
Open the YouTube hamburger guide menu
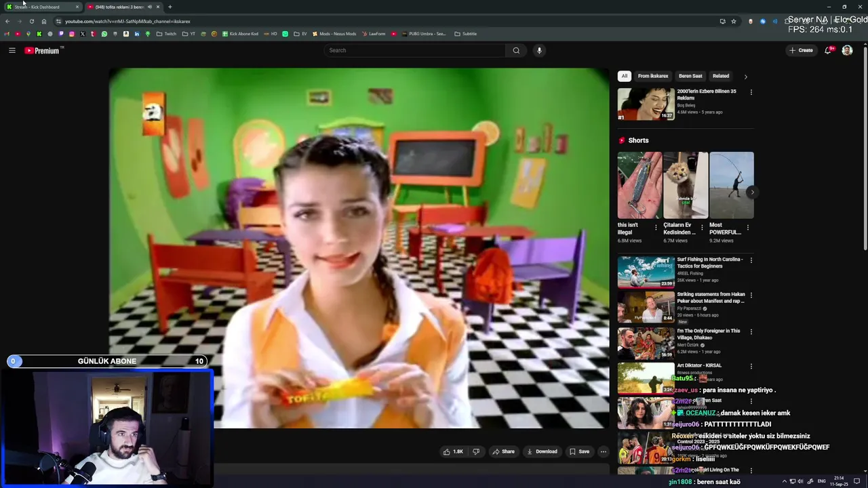[x=12, y=50]
